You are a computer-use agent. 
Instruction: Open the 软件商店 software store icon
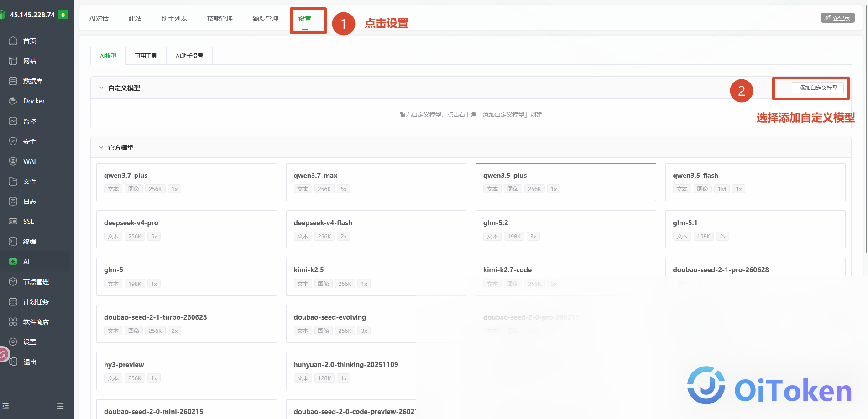pyautogui.click(x=13, y=322)
